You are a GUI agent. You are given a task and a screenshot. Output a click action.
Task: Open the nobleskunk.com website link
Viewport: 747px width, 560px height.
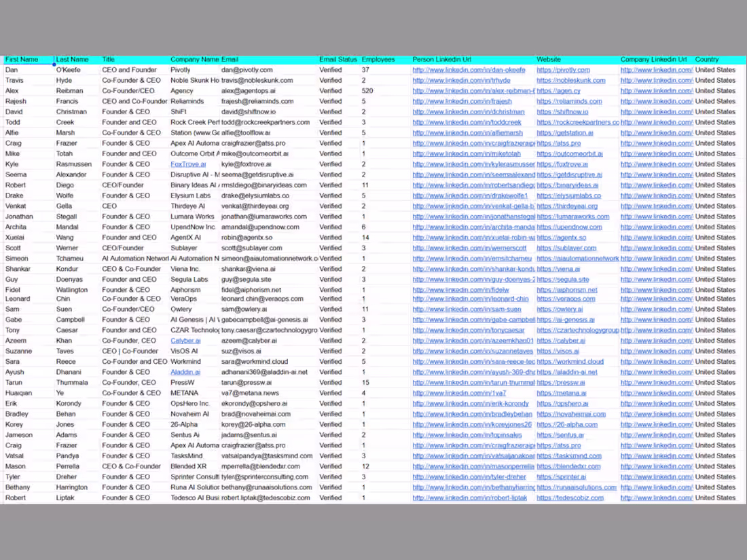570,81
